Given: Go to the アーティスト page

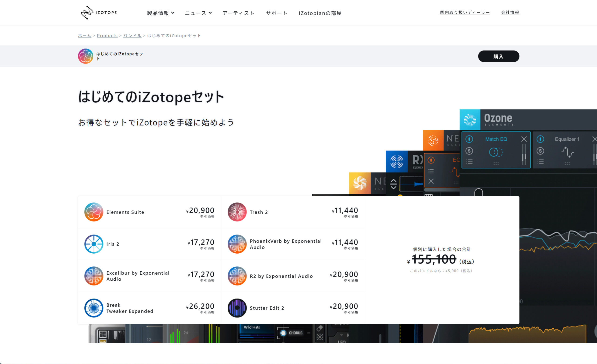Looking at the screenshot, I should [238, 13].
